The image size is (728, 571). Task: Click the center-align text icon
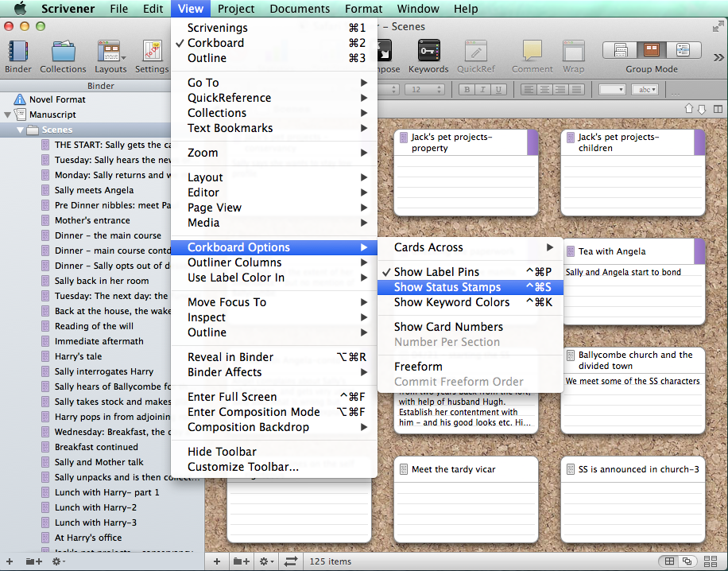click(544, 90)
